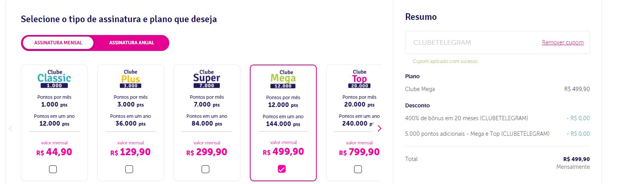Select the Clube Super plan card
644x184 pixels.
207,123
